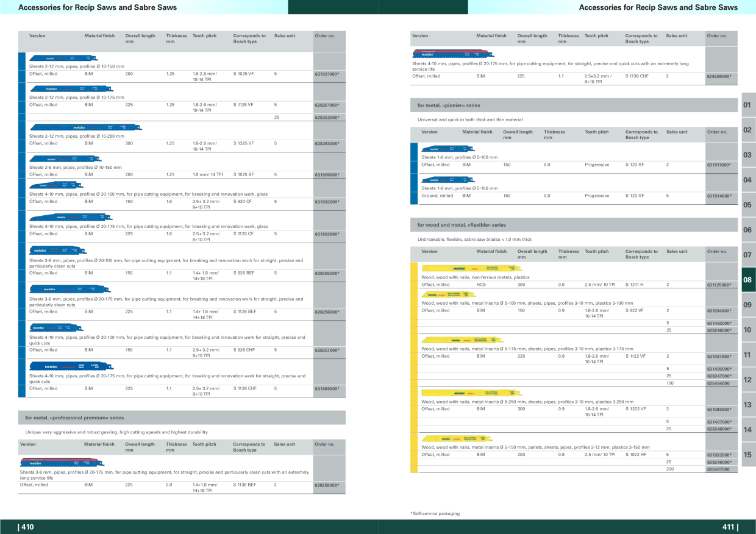Screen dimensions: 756x534
Task: Select order number 628261000*
Action: [327, 105]
